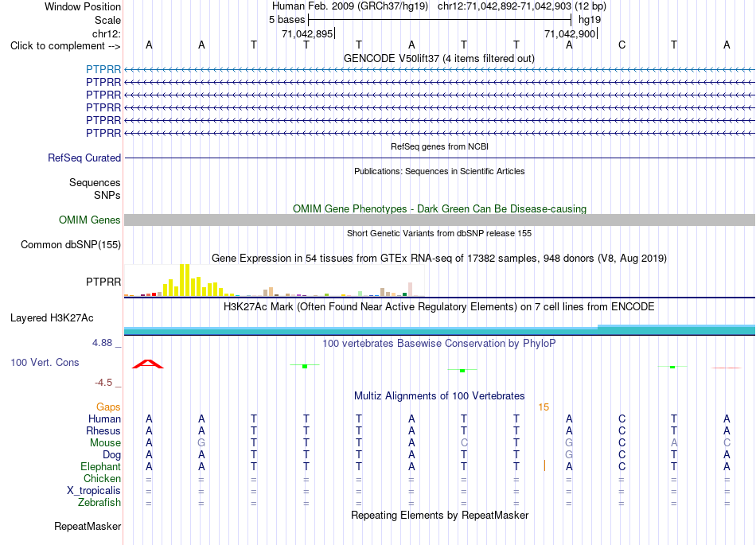Open the RefSeq Curated track label

click(84, 158)
